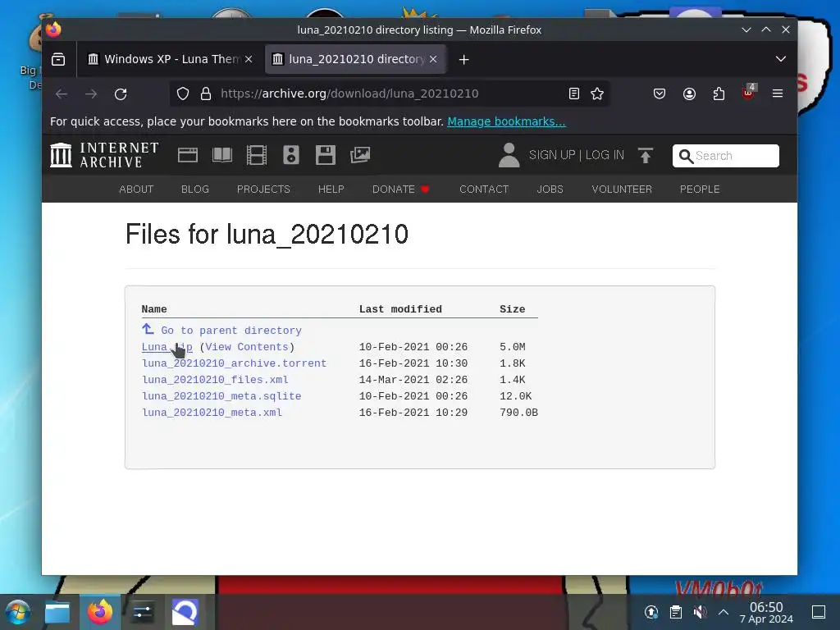Open luna_20210210_meta.sqlite link

[x=221, y=396]
